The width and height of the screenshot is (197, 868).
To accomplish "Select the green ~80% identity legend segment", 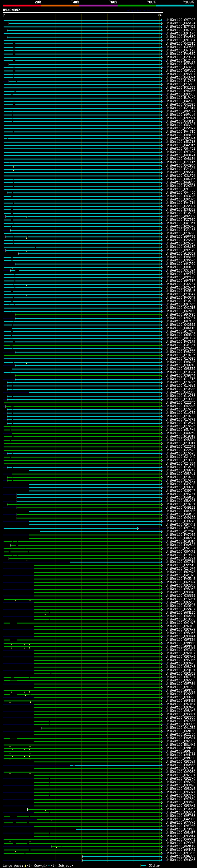I will click(x=137, y=6).
